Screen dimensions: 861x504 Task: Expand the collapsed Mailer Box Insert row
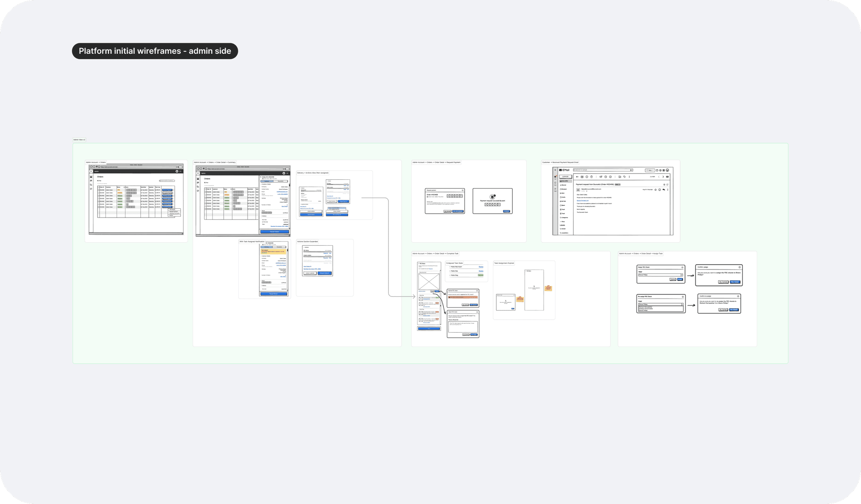[x=450, y=267]
